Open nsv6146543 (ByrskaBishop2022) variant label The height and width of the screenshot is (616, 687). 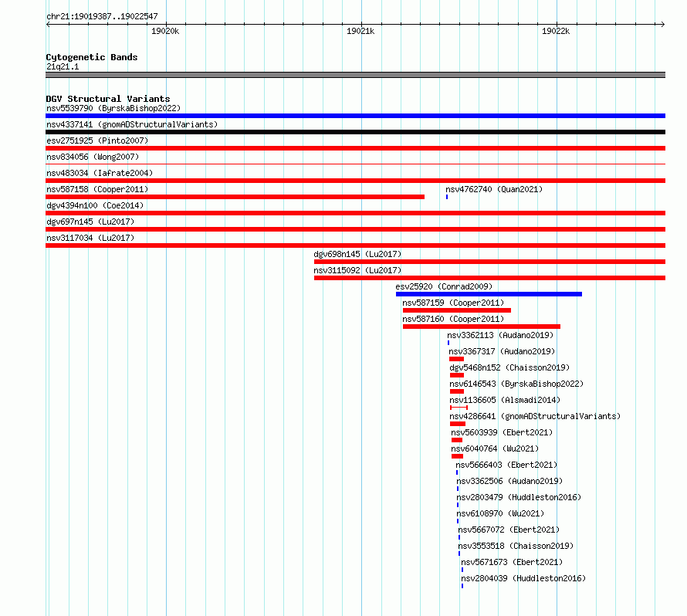coord(516,384)
